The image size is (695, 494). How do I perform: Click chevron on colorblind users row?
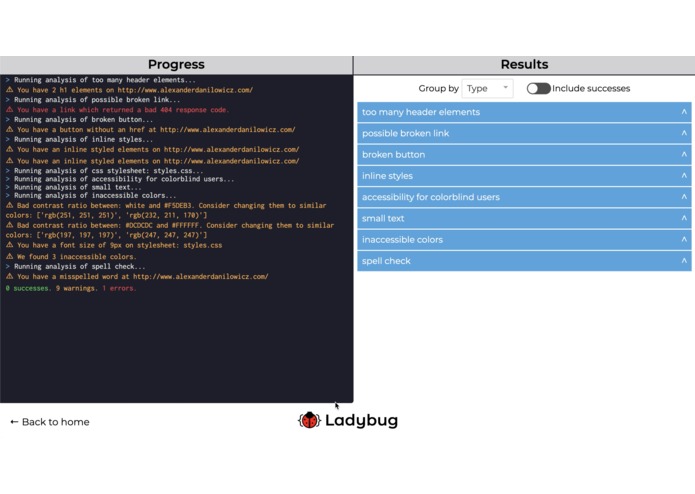tap(684, 197)
